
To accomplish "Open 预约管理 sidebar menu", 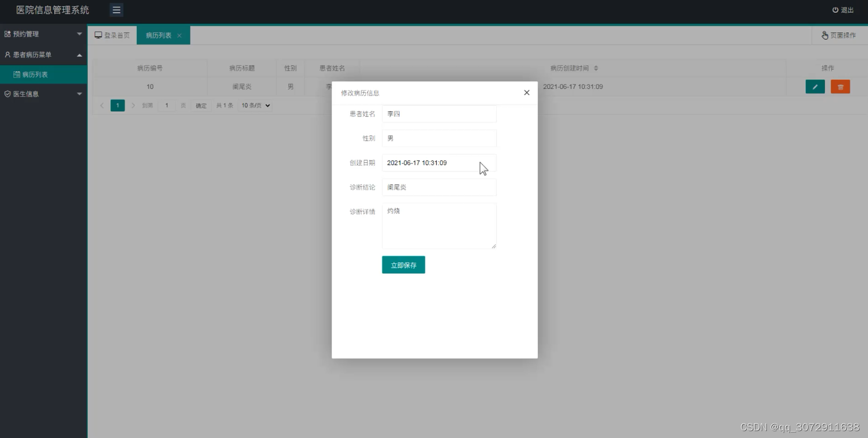I will tap(44, 34).
